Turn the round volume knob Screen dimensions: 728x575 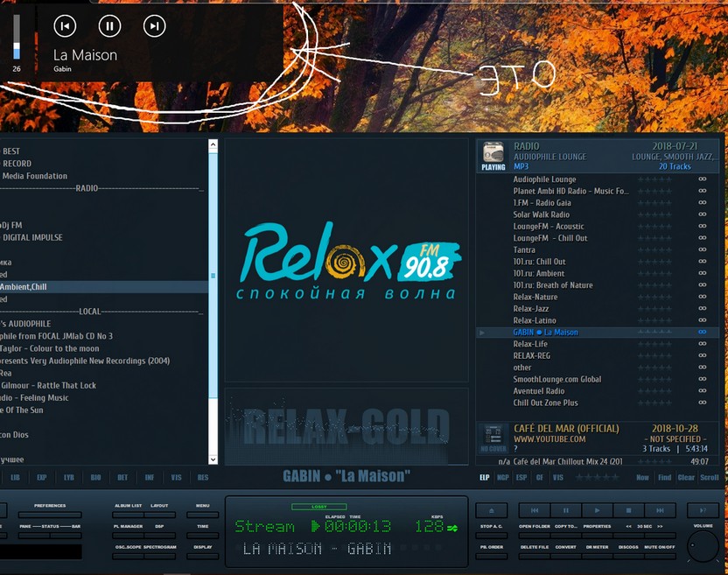coord(703,546)
